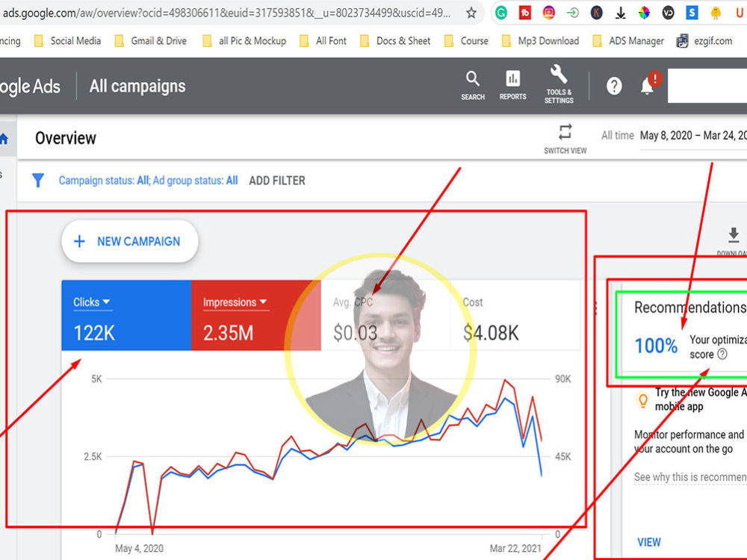Open the Clicks metric dropdown
Screen dimensions: 747x560
[x=92, y=302]
